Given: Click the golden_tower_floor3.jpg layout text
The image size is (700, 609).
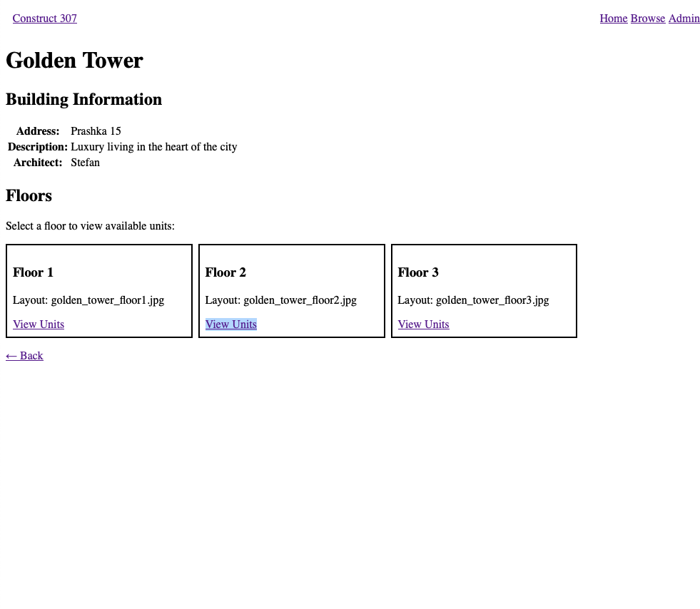Looking at the screenshot, I should coord(492,300).
